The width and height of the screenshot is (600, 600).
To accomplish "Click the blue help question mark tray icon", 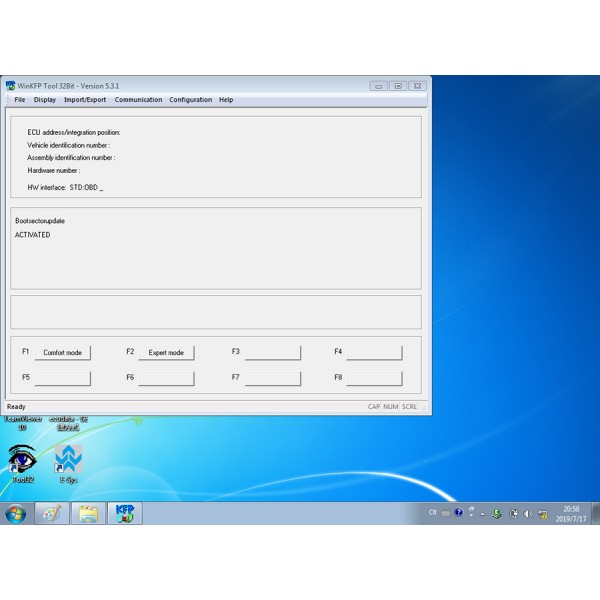I will 458,513.
